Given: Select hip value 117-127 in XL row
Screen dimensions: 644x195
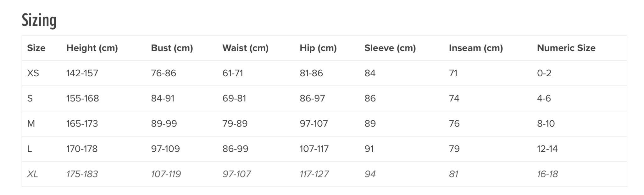Looking at the screenshot, I should 314,174.
